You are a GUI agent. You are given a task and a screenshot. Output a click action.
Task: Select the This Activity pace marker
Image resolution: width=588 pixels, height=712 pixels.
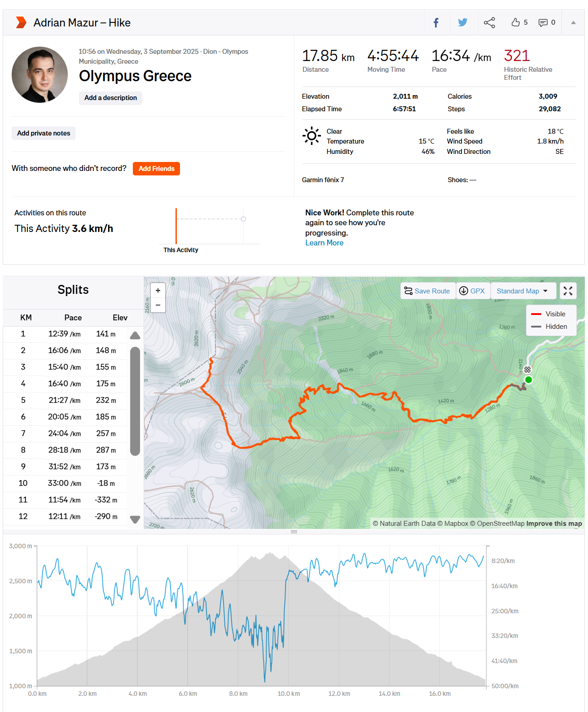pos(176,225)
